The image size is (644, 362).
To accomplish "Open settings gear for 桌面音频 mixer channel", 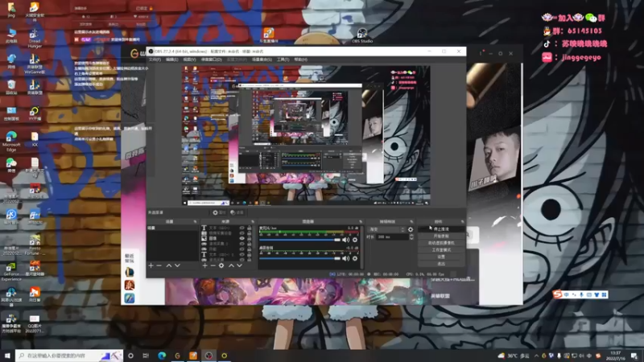I will click(x=355, y=258).
